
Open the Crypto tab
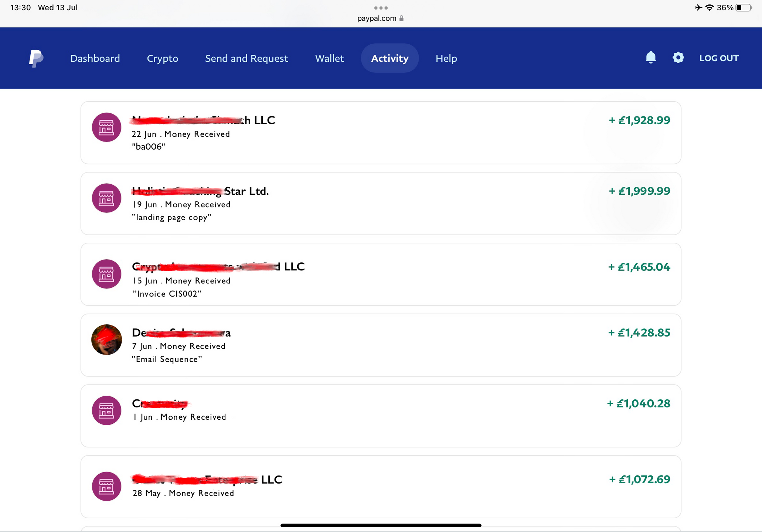click(162, 58)
